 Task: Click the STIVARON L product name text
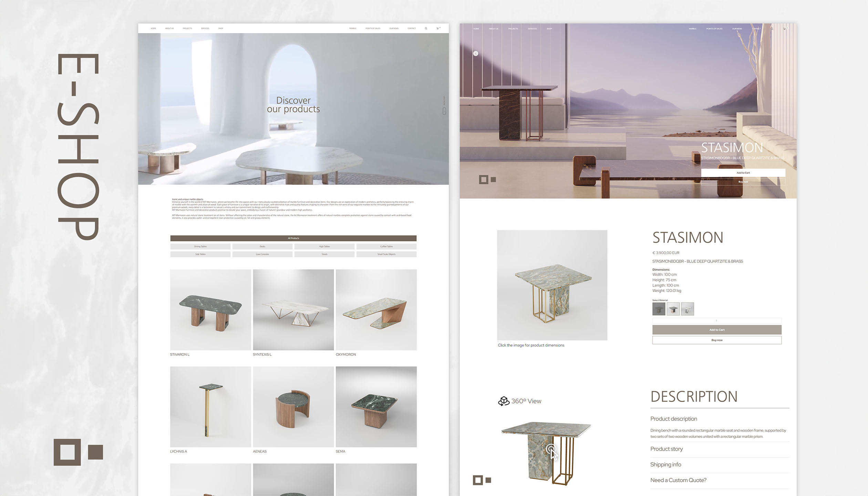[180, 354]
